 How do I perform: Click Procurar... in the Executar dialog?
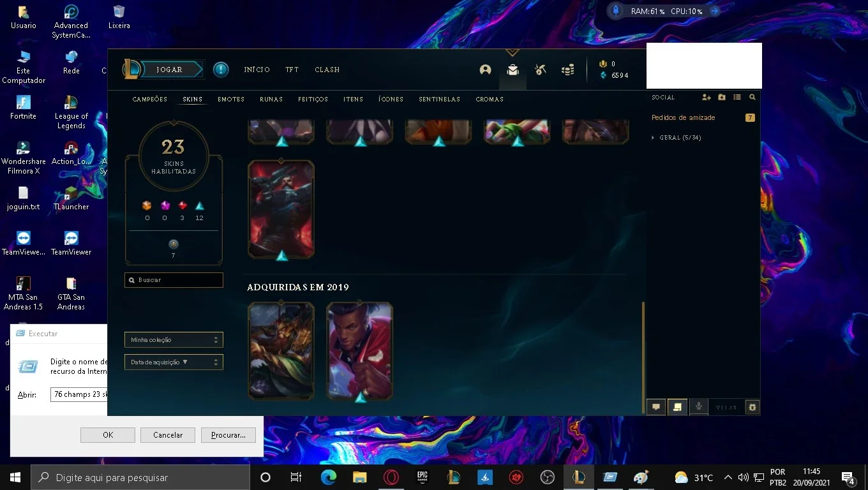click(x=228, y=435)
